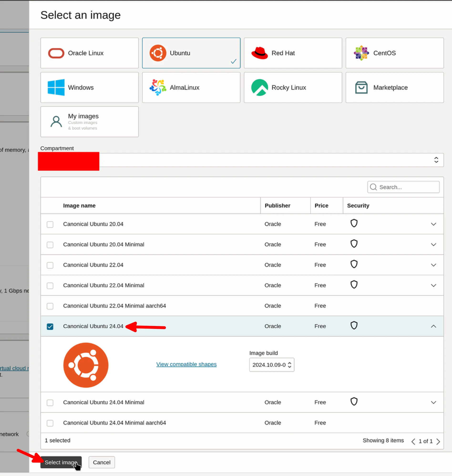This screenshot has height=476, width=452.
Task: Go to previous page of results
Action: (413, 441)
